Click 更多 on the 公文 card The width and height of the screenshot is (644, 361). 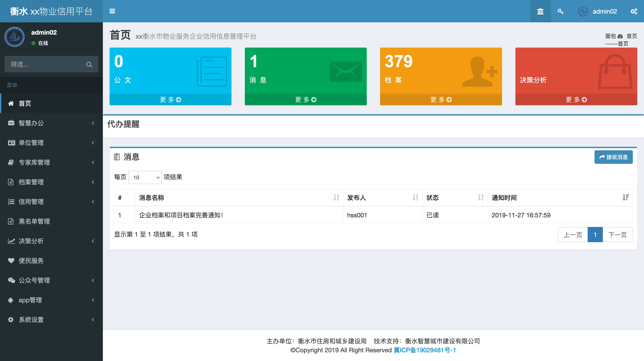[170, 100]
